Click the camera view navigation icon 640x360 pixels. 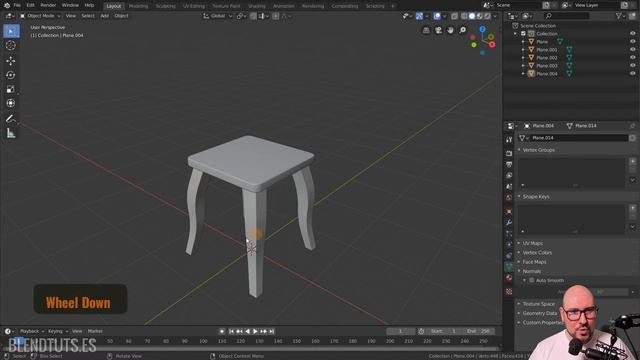click(x=438, y=30)
